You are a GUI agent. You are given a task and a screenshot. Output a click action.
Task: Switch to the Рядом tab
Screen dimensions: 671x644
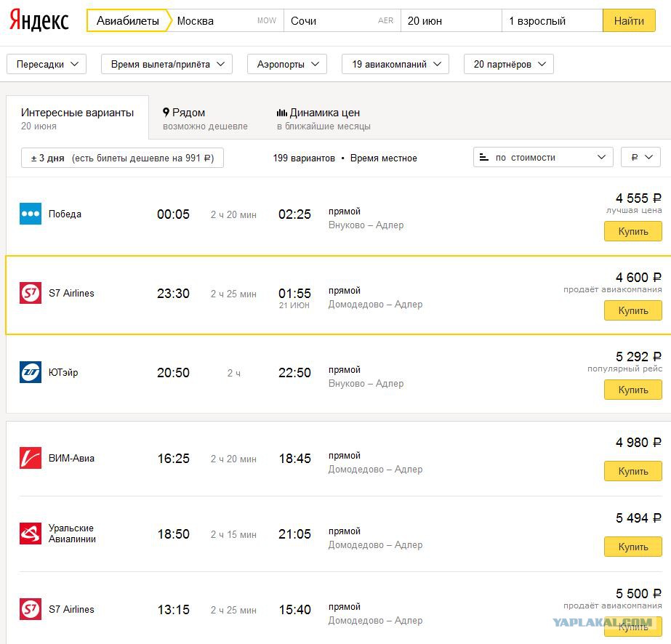[206, 118]
